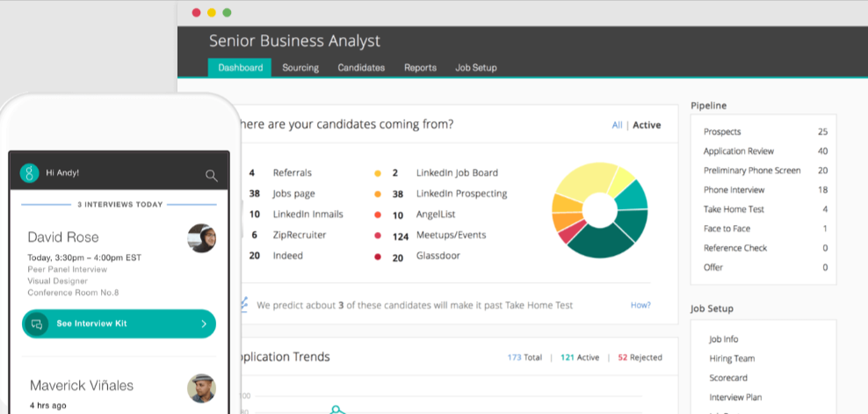Click the Glassdoor source label
Screen dimensions: 868x414
tap(438, 256)
